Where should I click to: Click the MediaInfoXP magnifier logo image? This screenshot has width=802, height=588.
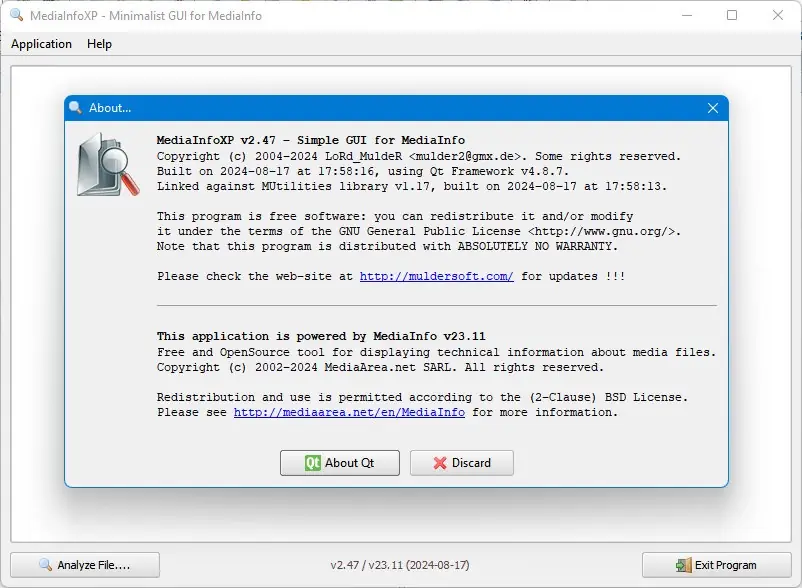(107, 164)
